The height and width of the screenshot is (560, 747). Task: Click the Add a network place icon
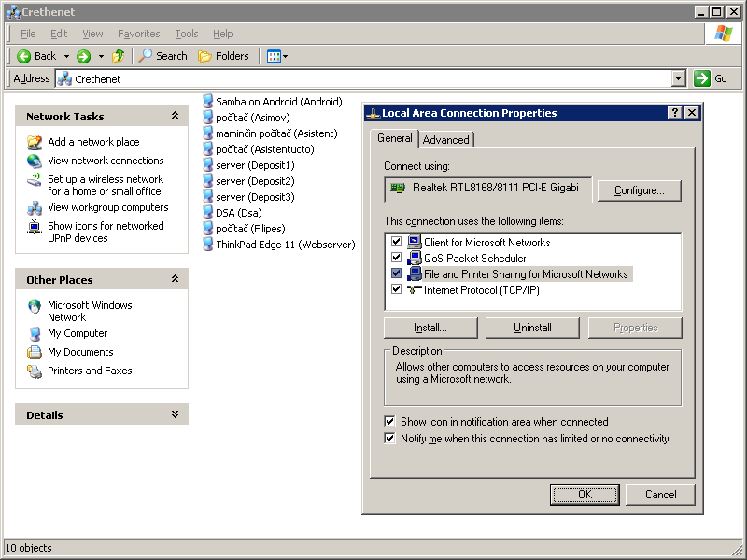tap(35, 142)
